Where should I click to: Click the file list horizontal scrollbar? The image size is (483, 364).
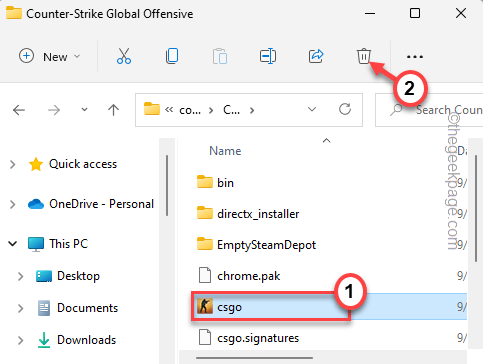[254, 358]
